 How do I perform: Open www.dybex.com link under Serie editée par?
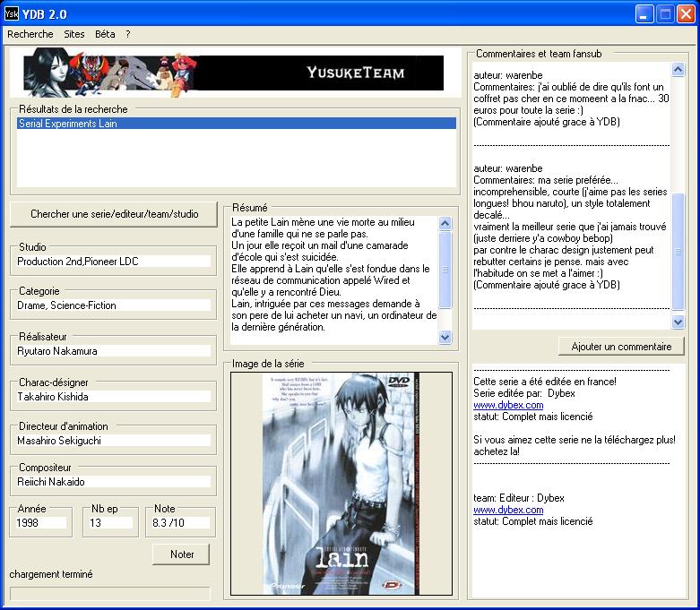click(x=508, y=405)
